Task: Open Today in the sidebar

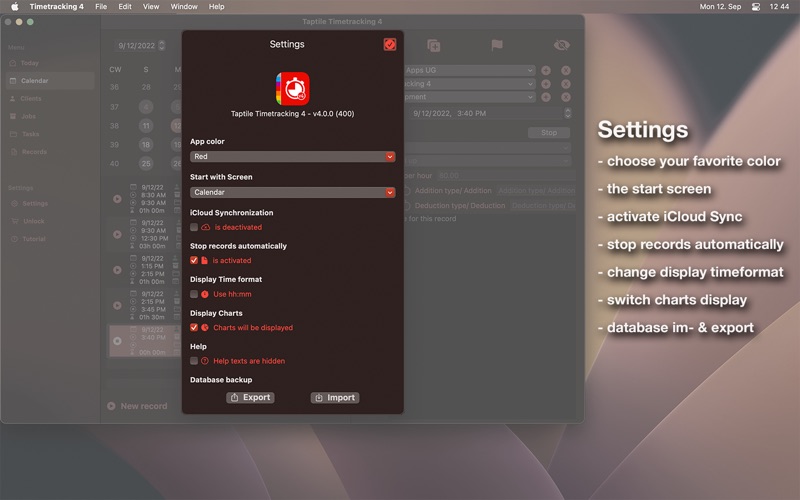Action: coord(30,63)
